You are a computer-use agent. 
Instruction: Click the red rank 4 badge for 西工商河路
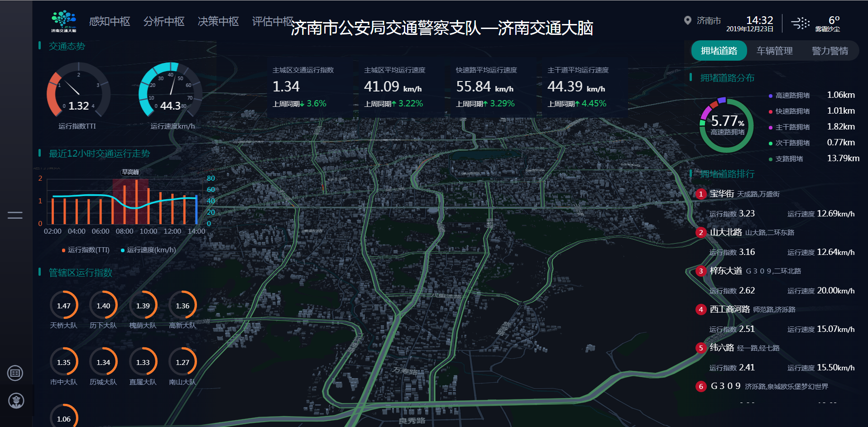pos(700,309)
